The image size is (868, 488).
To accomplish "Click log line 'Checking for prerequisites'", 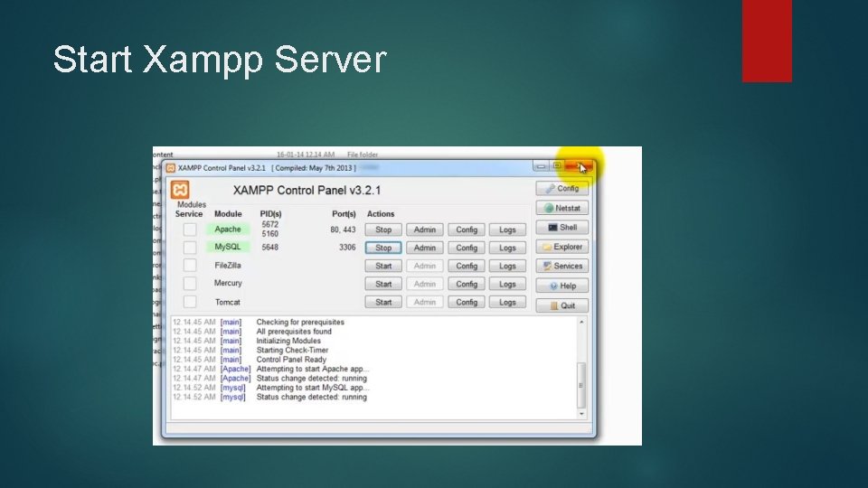I will tap(300, 322).
